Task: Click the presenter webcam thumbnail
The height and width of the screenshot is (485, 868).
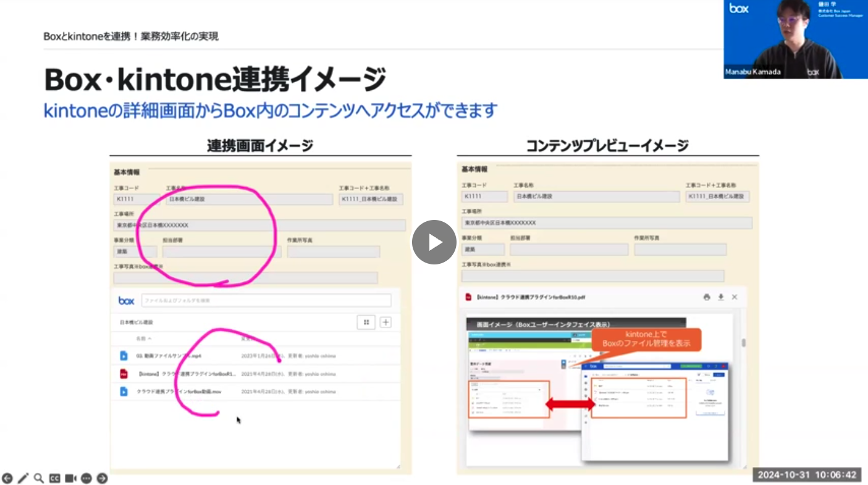Action: point(796,39)
